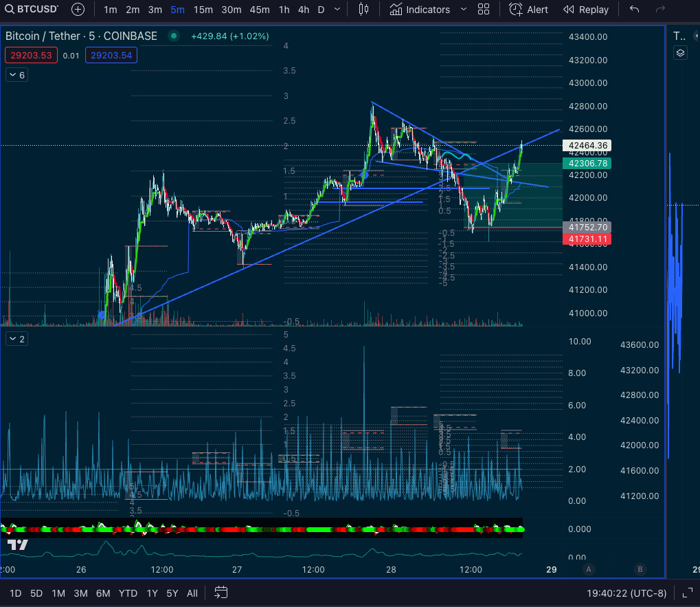Open the BTCUSD symbol search
This screenshot has width=700, height=607.
31,10
